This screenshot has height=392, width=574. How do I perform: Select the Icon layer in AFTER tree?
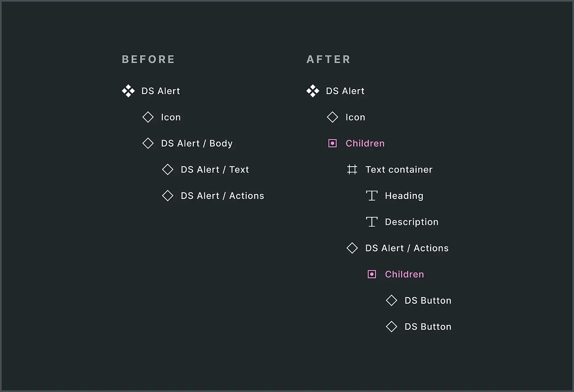point(355,117)
